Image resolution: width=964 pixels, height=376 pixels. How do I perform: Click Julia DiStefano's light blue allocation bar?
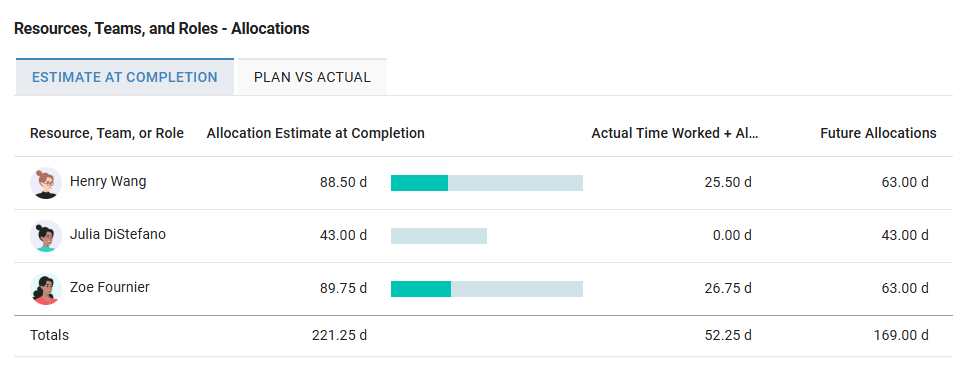[x=439, y=236]
